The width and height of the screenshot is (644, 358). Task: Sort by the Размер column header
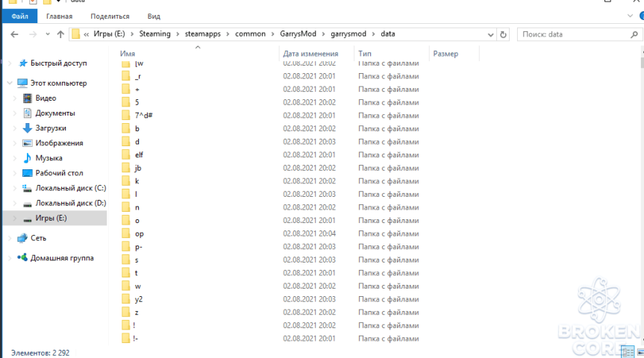[446, 54]
